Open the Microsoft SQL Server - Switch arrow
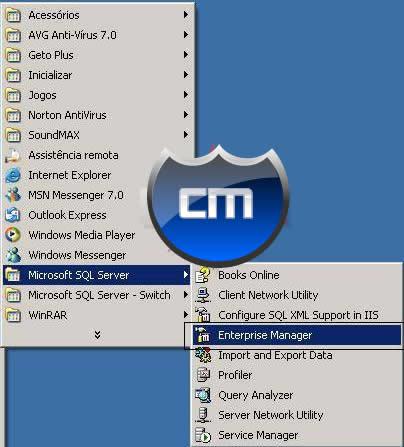 click(x=186, y=295)
